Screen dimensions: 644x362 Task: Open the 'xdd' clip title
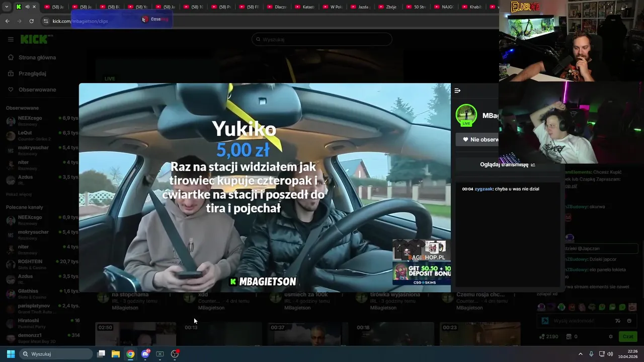click(x=203, y=295)
